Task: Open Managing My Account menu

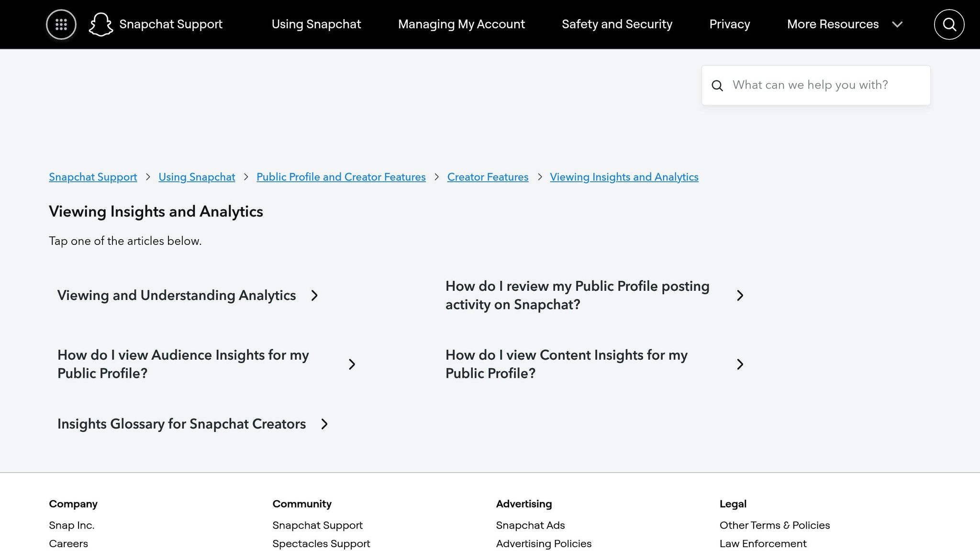Action: 461,24
